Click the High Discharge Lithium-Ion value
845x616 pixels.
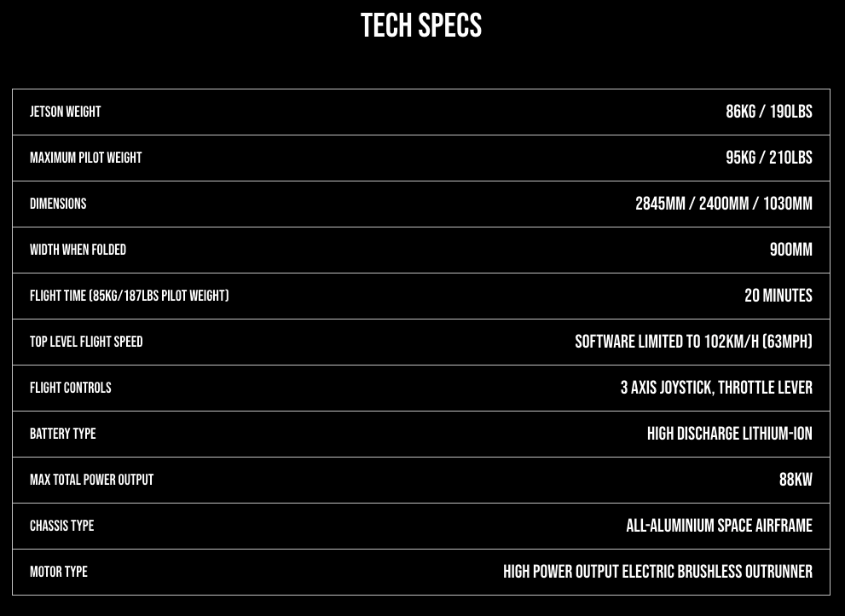pyautogui.click(x=730, y=434)
